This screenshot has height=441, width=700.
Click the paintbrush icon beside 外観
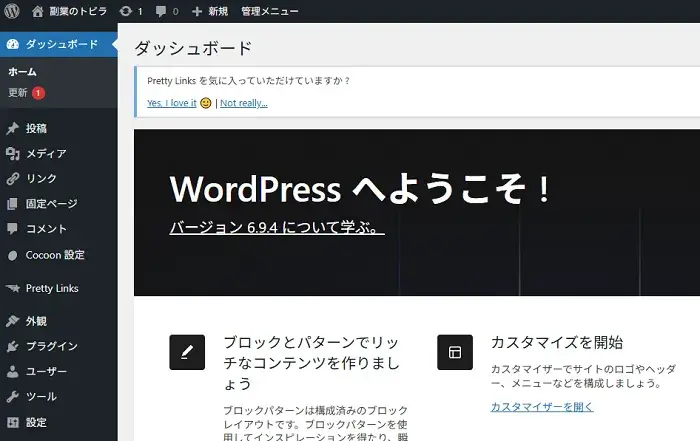click(x=12, y=321)
